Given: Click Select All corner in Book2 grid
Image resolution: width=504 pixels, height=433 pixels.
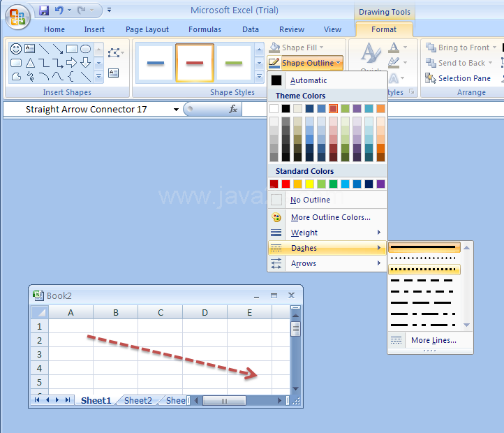Looking at the screenshot, I should tap(40, 312).
